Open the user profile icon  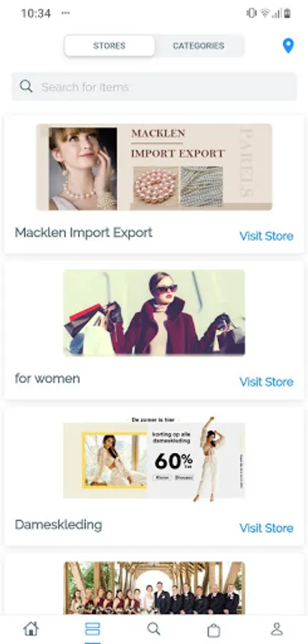tap(277, 629)
